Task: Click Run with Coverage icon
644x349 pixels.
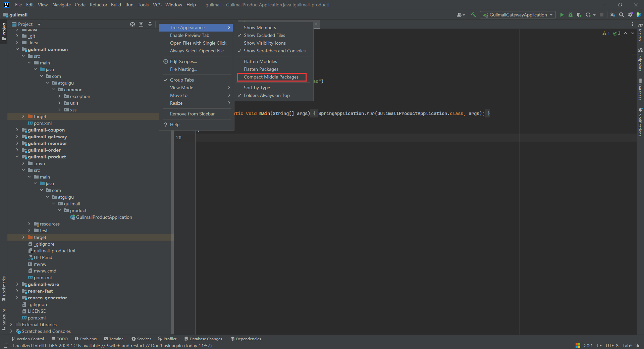Action: point(579,15)
